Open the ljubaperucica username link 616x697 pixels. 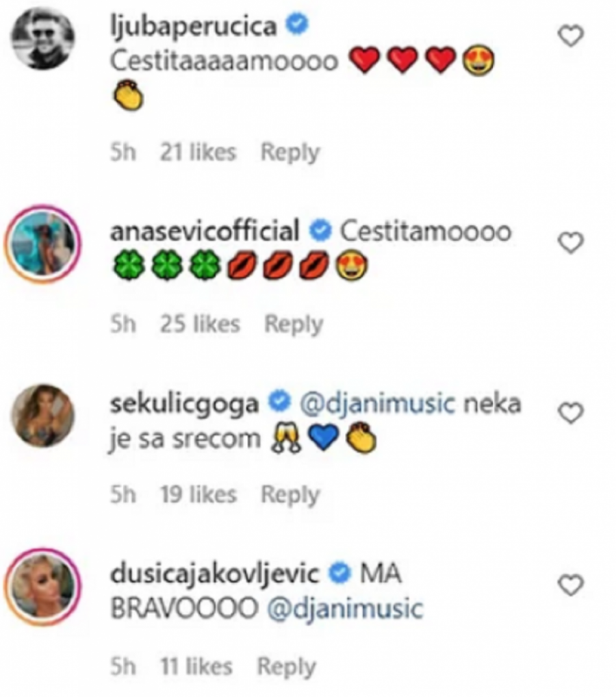[x=194, y=26]
